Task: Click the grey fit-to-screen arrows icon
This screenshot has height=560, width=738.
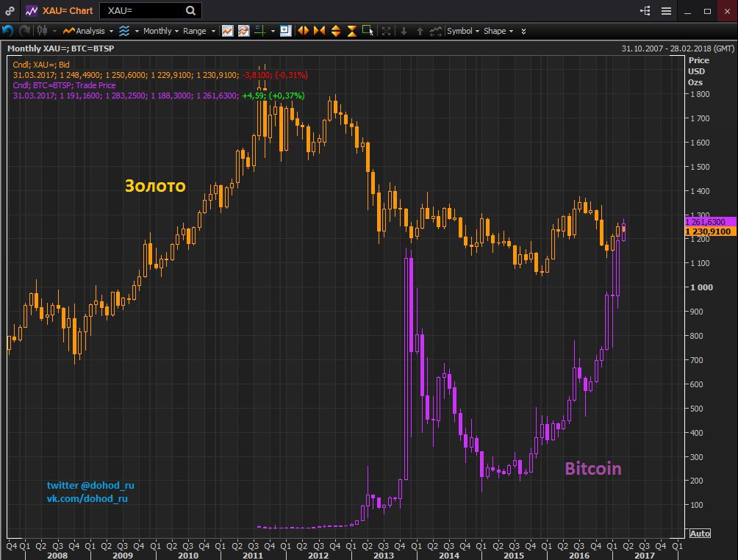Action: tap(387, 31)
